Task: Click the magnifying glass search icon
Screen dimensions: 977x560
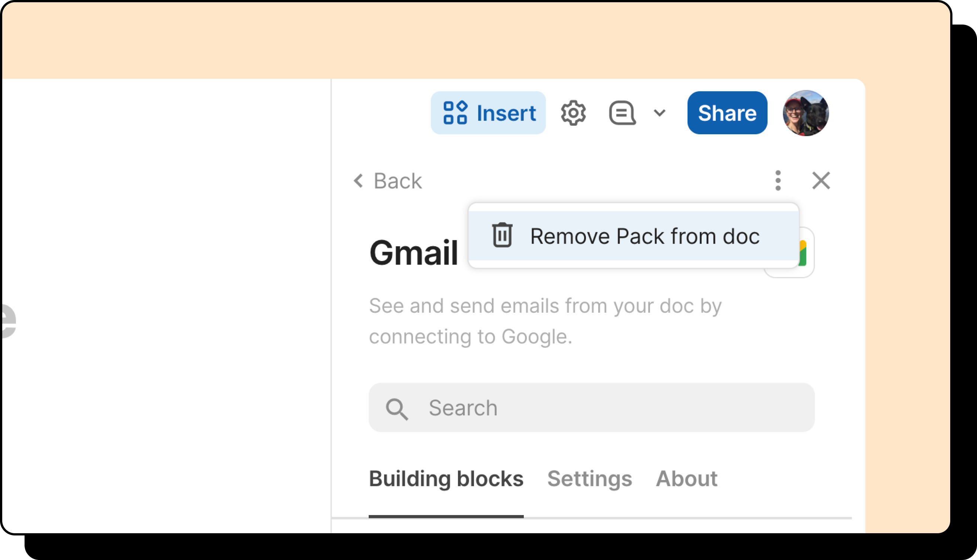Action: 397,408
